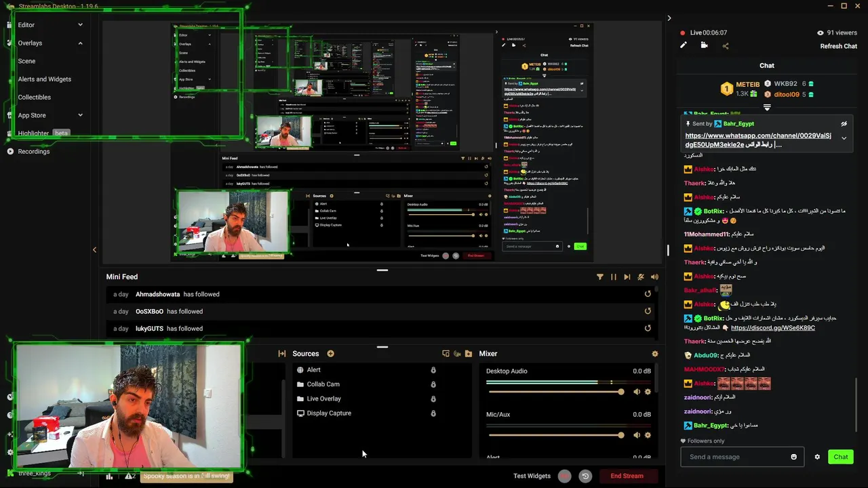Click the replay buffer icon near End Stream

[586, 476]
